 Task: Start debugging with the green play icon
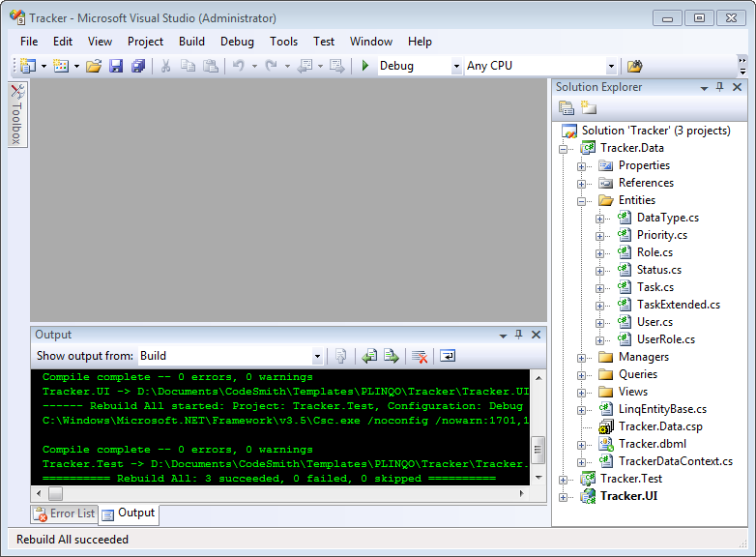(x=365, y=66)
